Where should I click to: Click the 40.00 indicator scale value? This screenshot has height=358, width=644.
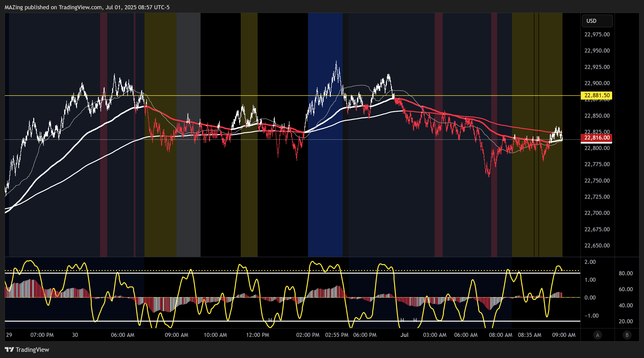click(626, 305)
